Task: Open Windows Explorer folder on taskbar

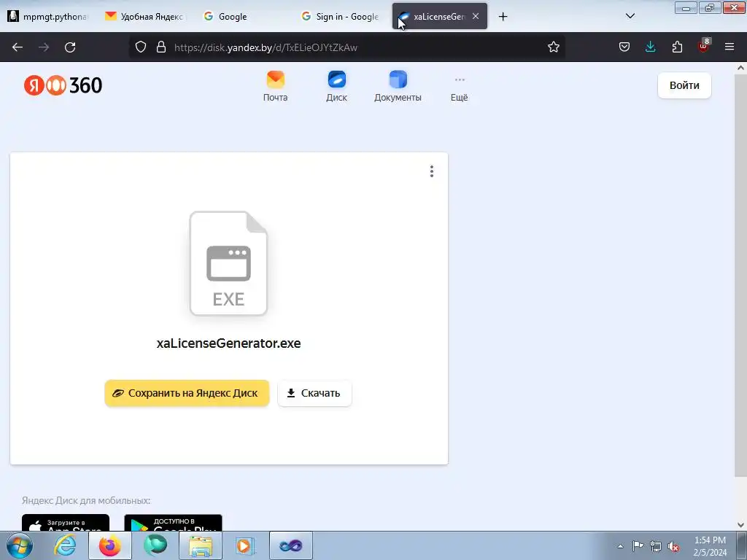Action: (201, 545)
